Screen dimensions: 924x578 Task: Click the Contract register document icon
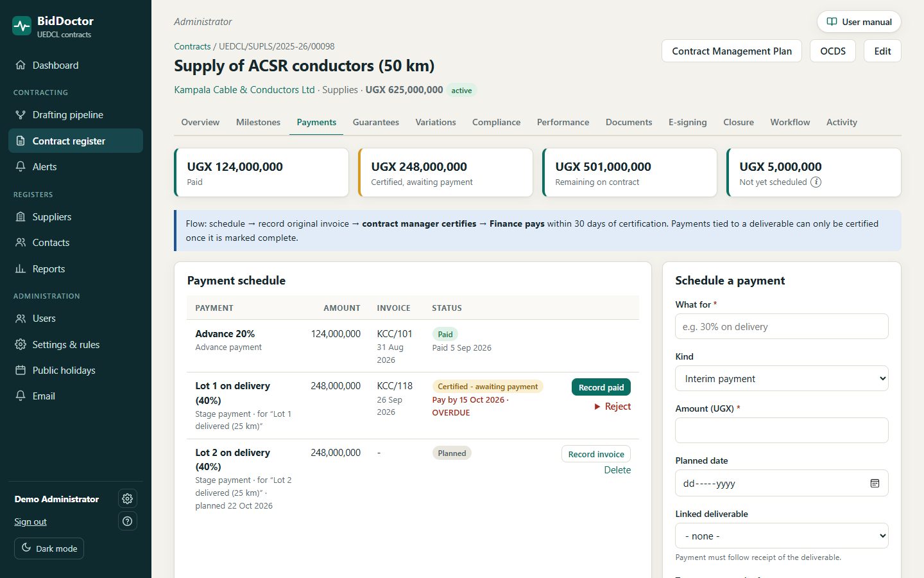(x=21, y=141)
